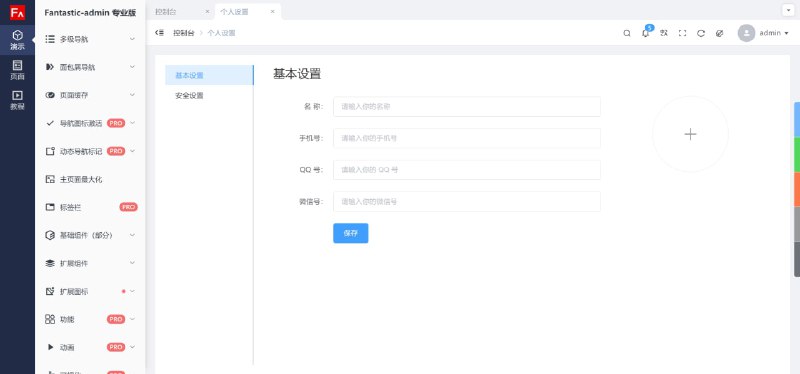Click the 功能 grid icon
800x374 pixels.
[50, 319]
